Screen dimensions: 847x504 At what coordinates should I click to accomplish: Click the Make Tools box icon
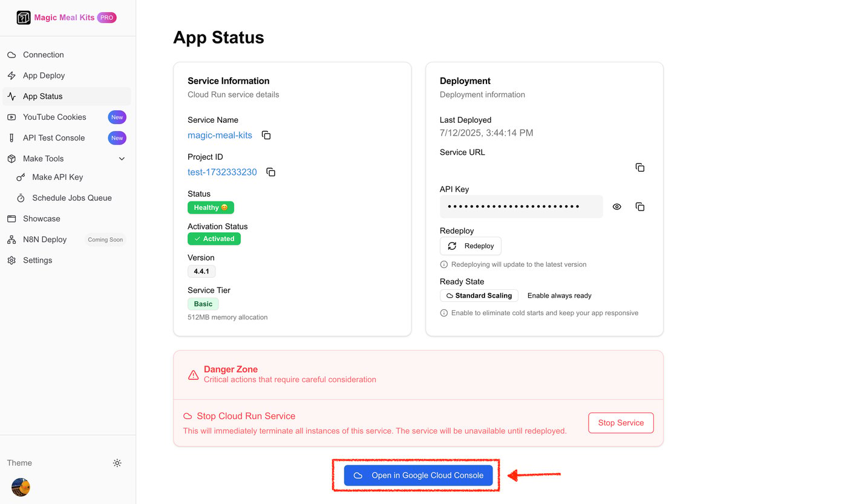coord(11,159)
